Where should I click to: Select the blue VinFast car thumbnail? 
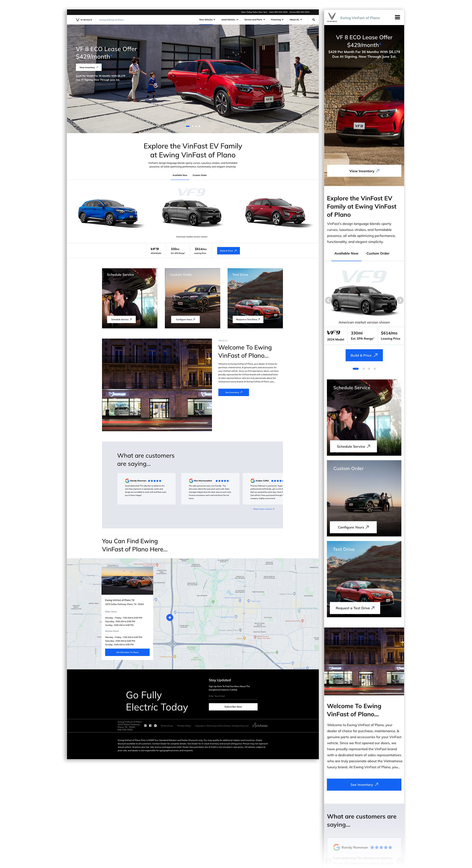pos(109,212)
